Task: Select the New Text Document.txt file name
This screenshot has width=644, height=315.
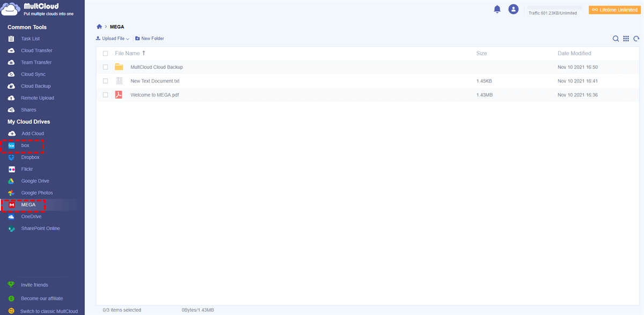Action: pyautogui.click(x=155, y=81)
